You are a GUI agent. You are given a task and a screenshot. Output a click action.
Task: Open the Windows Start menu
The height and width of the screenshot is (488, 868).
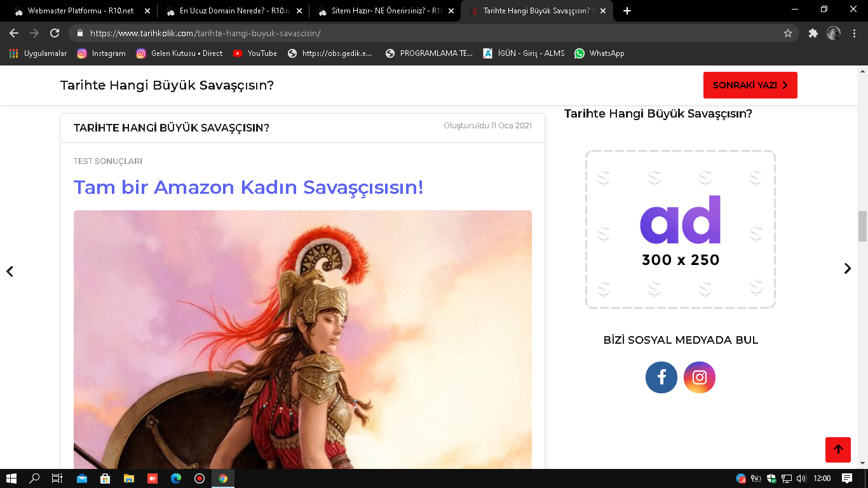11,478
